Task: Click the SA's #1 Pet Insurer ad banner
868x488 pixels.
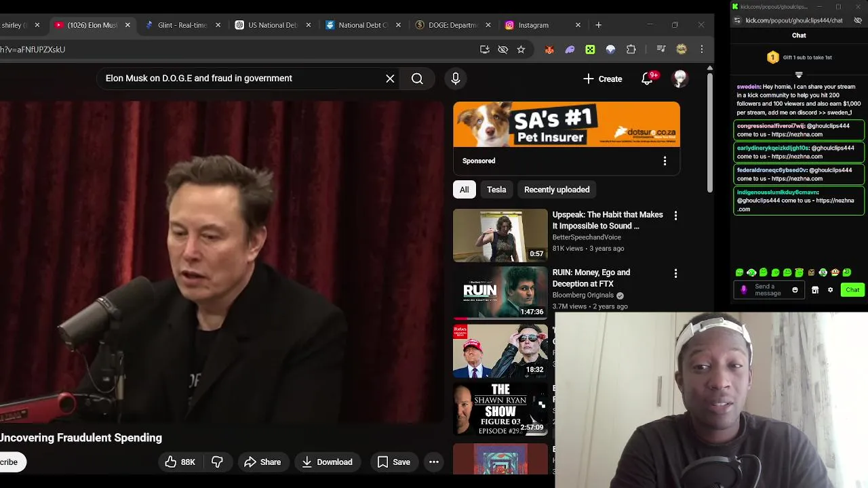Action: 566,125
